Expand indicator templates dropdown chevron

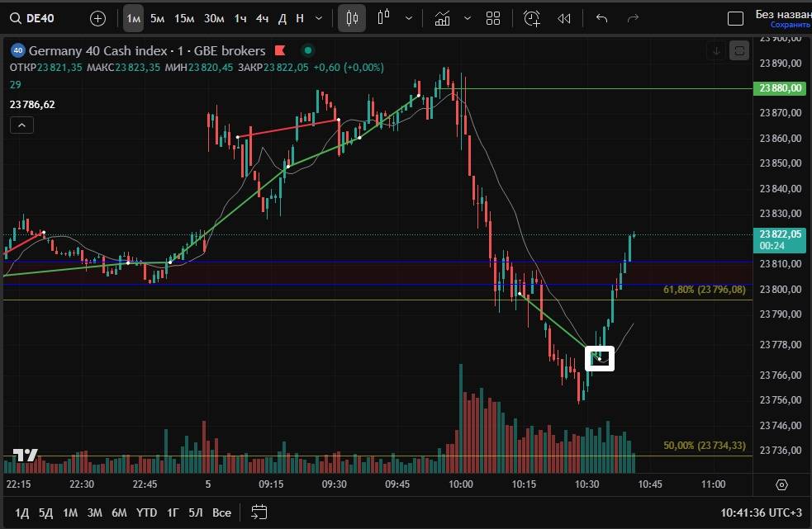point(468,18)
